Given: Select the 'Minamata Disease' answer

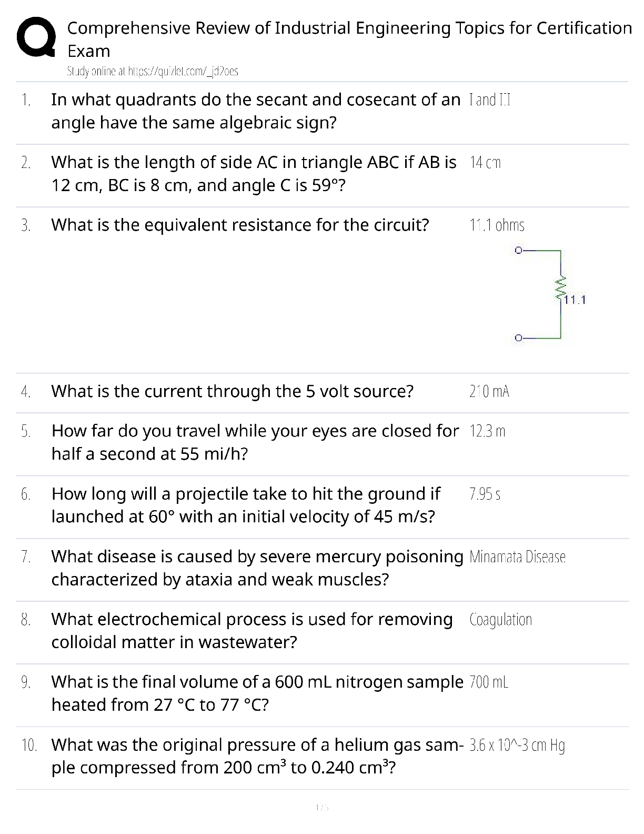Looking at the screenshot, I should (x=518, y=557).
